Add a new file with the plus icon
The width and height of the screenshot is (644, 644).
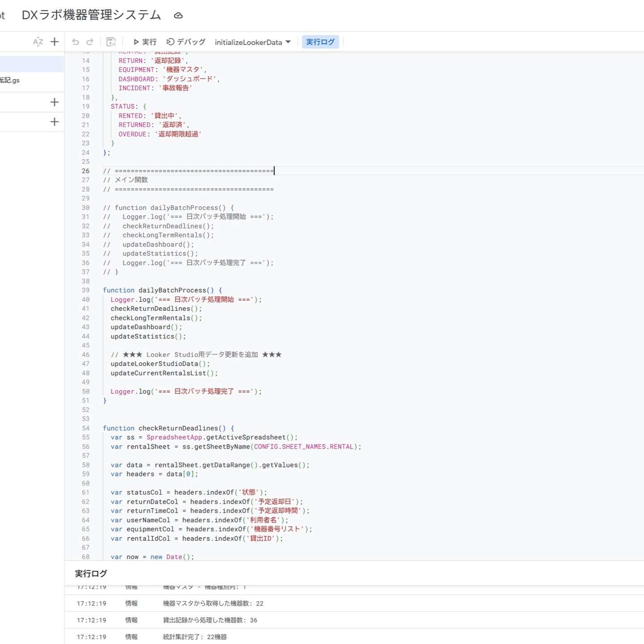pyautogui.click(x=54, y=42)
